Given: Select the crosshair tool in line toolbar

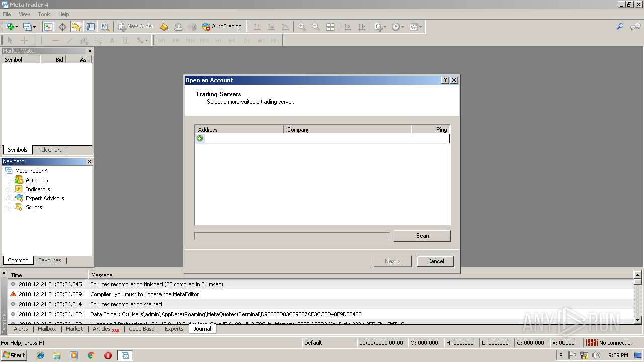Looking at the screenshot, I should [x=24, y=40].
